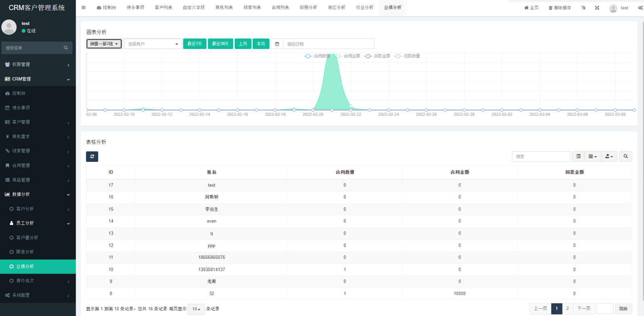Click the magnifier advanced search button
This screenshot has height=316, width=644.
625,157
